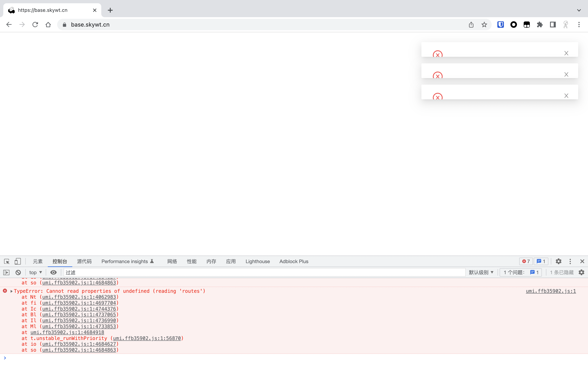The image size is (588, 368).
Task: Open DevTools more options menu
Action: coord(570,261)
